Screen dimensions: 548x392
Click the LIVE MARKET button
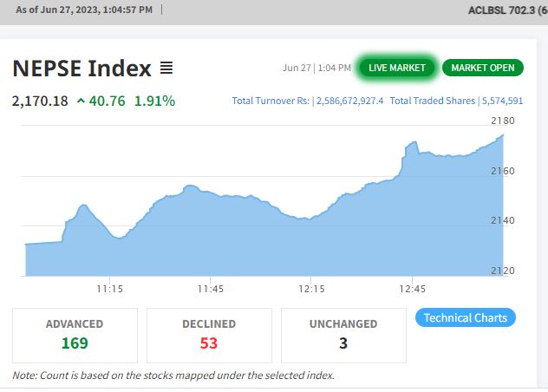pos(396,68)
